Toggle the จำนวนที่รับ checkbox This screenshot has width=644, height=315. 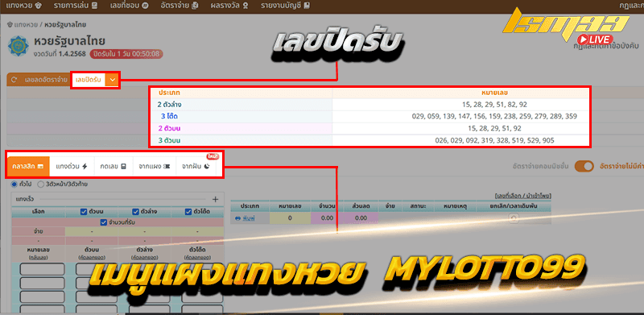click(x=104, y=222)
